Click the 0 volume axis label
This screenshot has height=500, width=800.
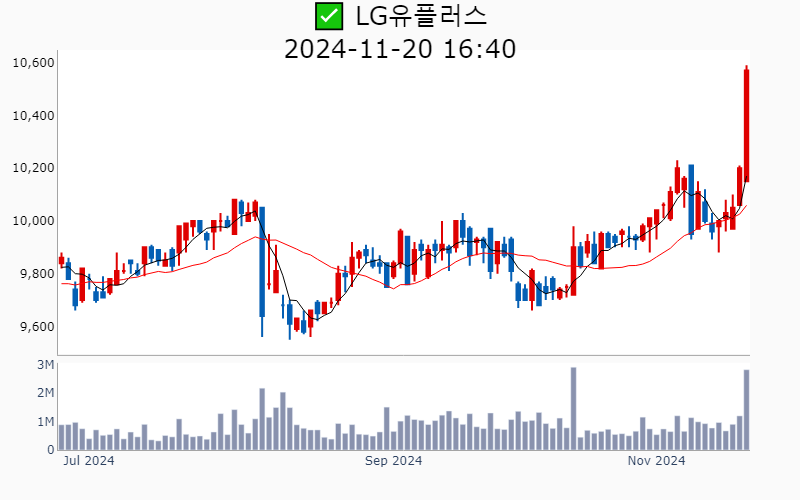tap(51, 450)
